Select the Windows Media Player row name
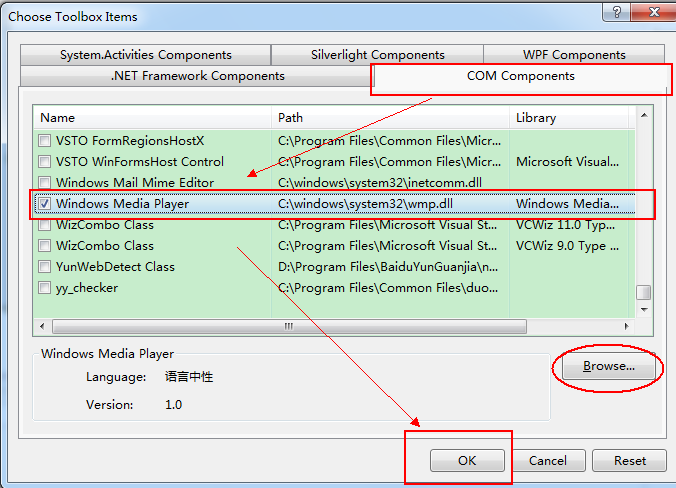This screenshot has width=676, height=488. click(122, 203)
